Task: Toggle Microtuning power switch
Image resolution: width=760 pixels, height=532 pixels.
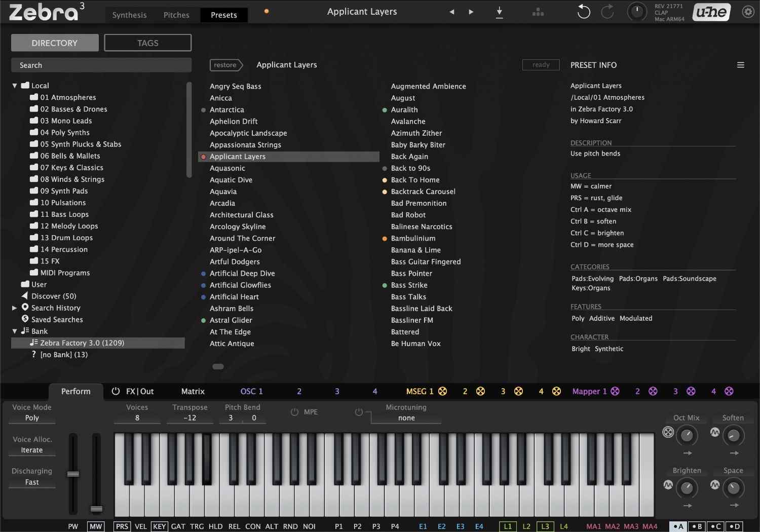Action: coord(360,412)
